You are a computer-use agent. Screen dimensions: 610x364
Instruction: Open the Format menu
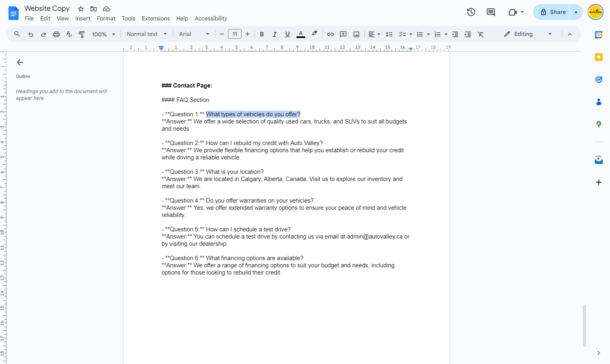106,18
